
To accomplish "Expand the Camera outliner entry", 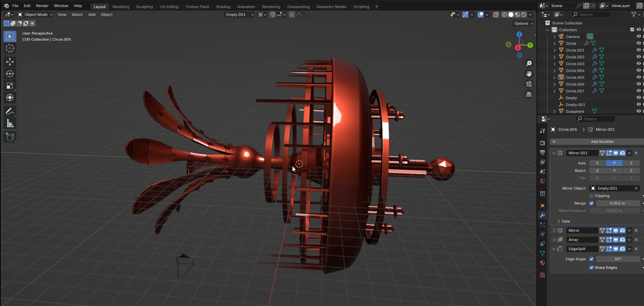I will [x=554, y=36].
